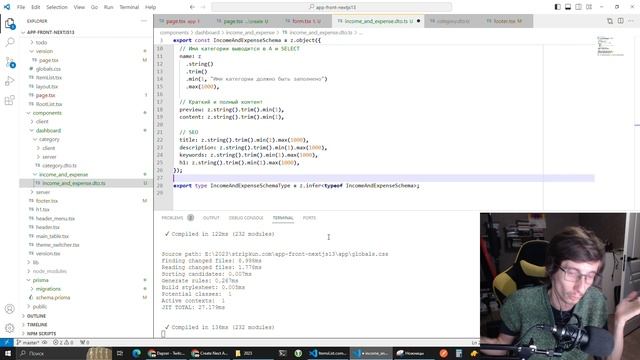The width and height of the screenshot is (640, 360).
Task: Open the Help menu
Action: click(151, 7)
